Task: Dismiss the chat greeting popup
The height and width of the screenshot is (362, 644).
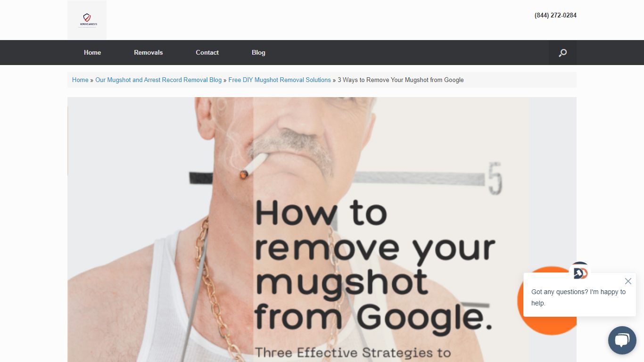Action: tap(628, 281)
